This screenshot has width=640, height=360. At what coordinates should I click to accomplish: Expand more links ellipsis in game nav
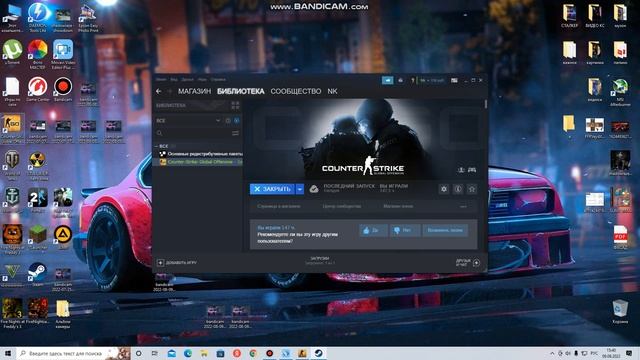tap(463, 207)
